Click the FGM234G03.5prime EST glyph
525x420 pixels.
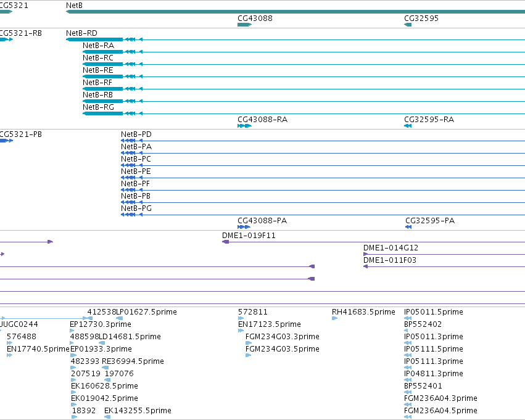click(x=248, y=355)
